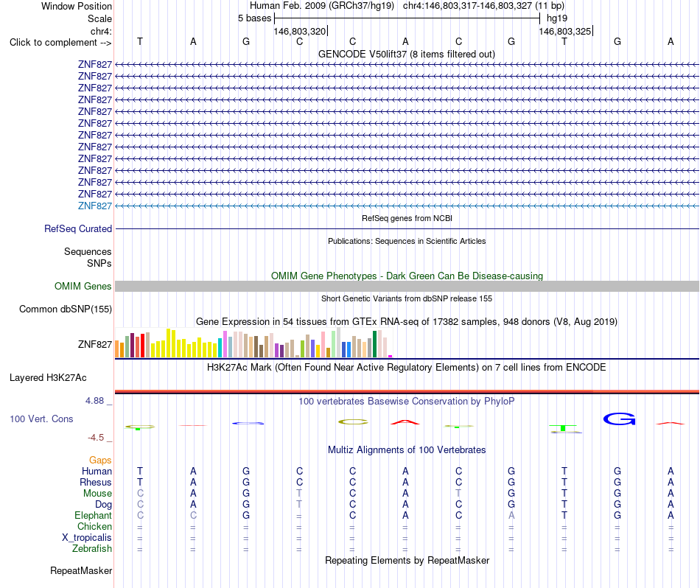This screenshot has height=588, width=700.
Task: Select the Zebrafish alignment row label
Action: tap(92, 548)
